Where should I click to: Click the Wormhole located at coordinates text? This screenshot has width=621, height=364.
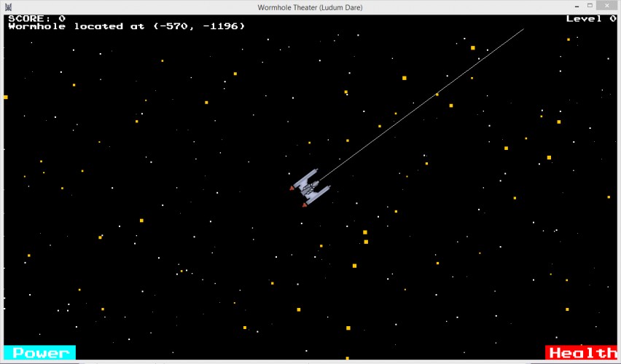[127, 26]
